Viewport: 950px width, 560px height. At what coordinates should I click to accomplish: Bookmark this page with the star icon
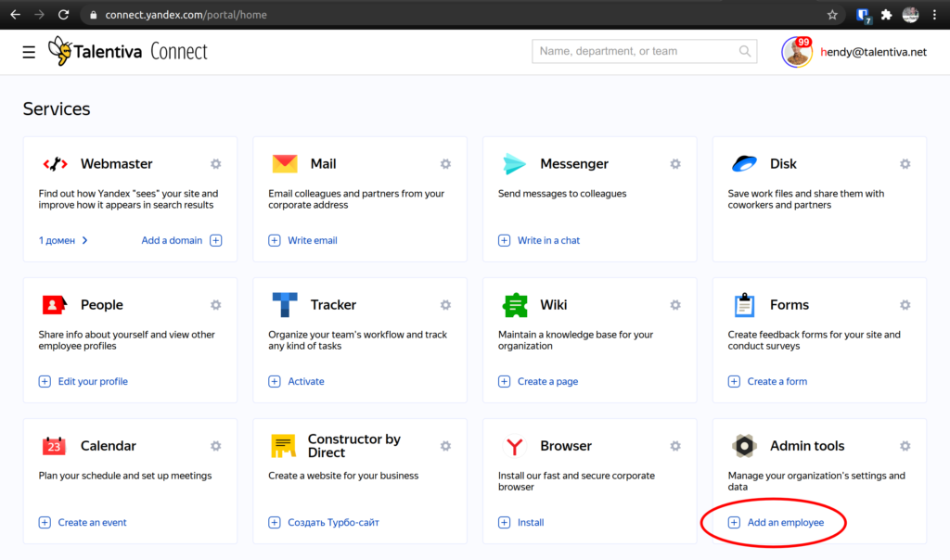[832, 15]
